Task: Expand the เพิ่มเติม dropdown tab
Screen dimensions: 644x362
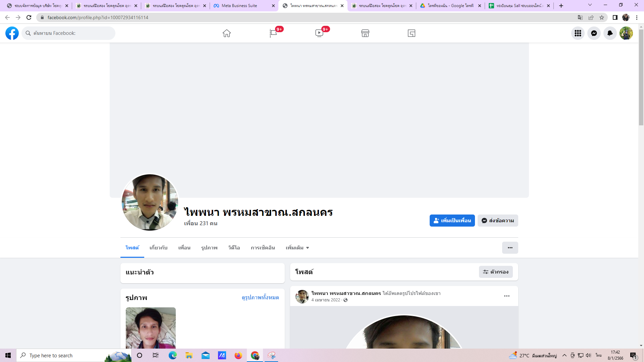Action: [x=297, y=248]
